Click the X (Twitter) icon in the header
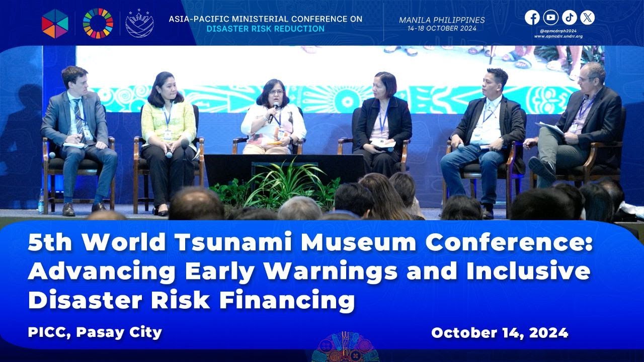 (587, 18)
